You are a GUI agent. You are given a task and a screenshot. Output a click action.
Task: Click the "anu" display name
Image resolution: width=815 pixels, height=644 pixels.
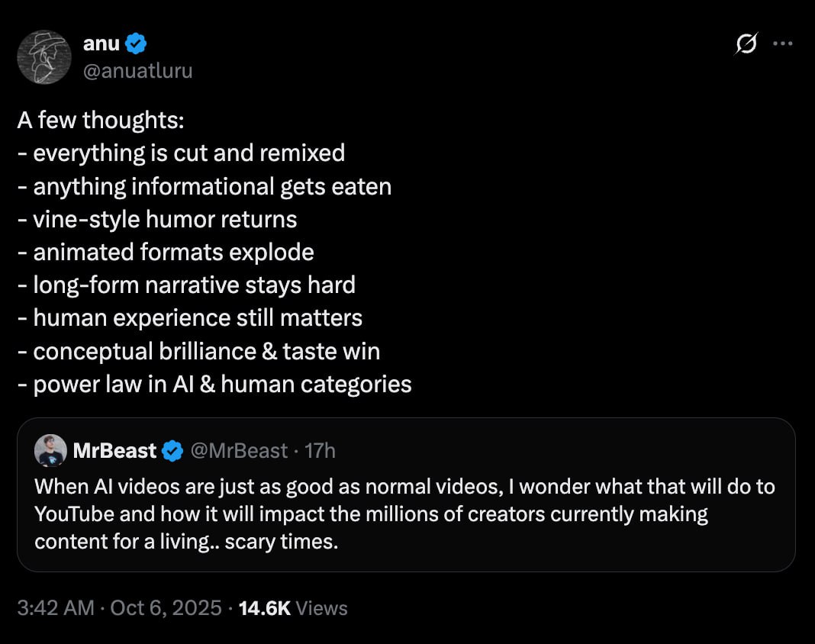tap(100, 43)
